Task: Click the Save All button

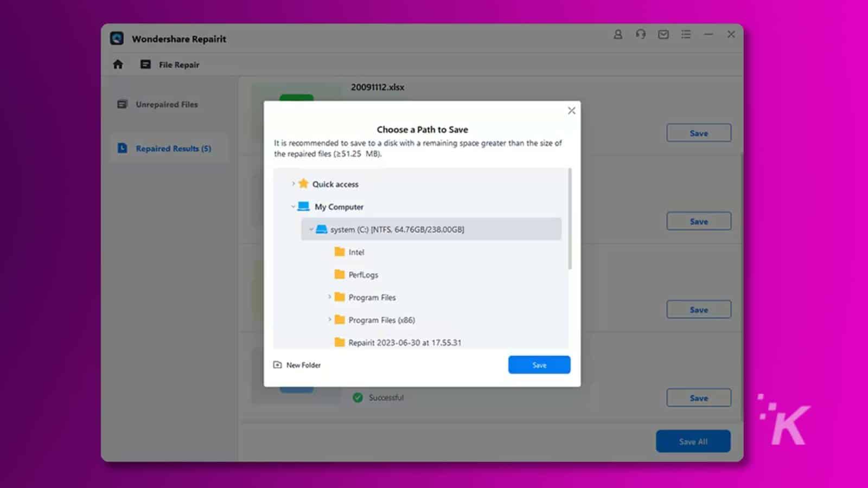Action: click(693, 441)
